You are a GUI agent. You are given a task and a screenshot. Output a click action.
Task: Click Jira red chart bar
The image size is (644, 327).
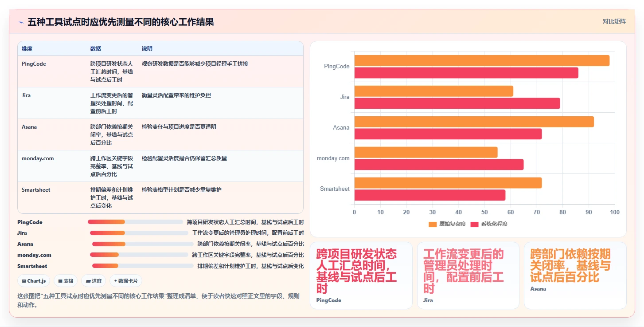pyautogui.click(x=457, y=103)
